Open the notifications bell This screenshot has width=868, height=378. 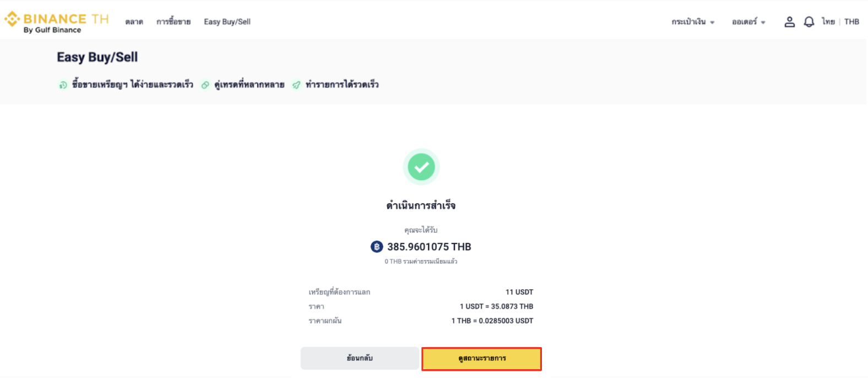point(809,22)
